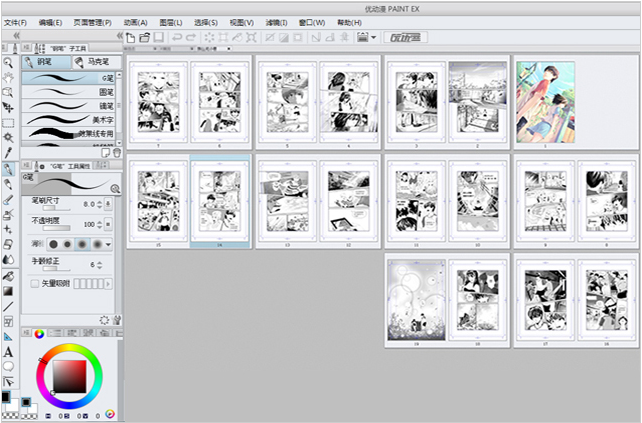The height and width of the screenshot is (423, 642).
Task: Create copy of sub tool icon
Action: click(x=105, y=153)
